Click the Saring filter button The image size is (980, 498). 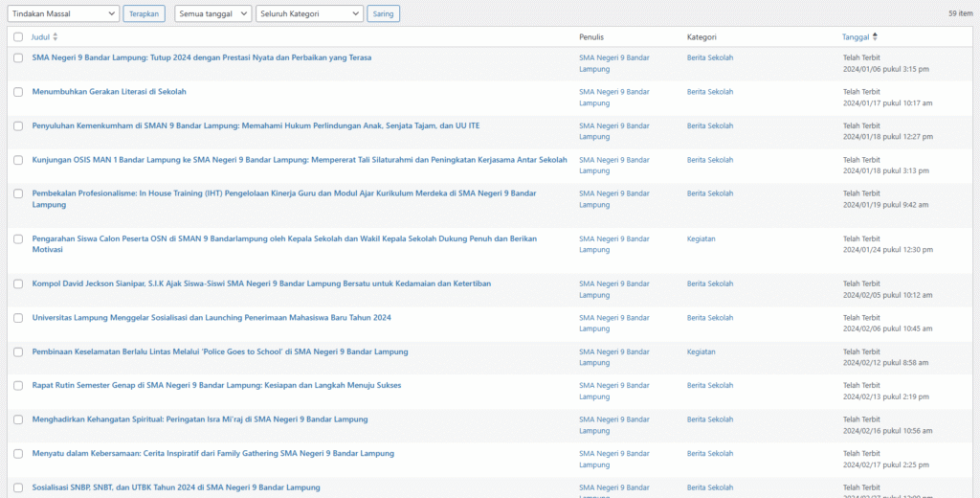point(383,13)
